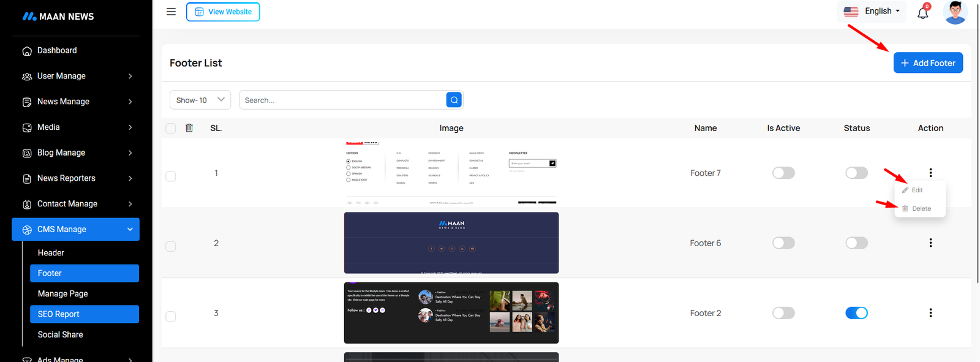Select Edit from the action menu
The image size is (980, 362).
pyautogui.click(x=917, y=190)
